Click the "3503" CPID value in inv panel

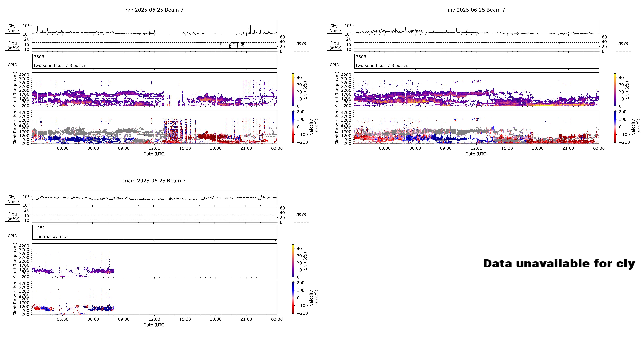(x=361, y=57)
